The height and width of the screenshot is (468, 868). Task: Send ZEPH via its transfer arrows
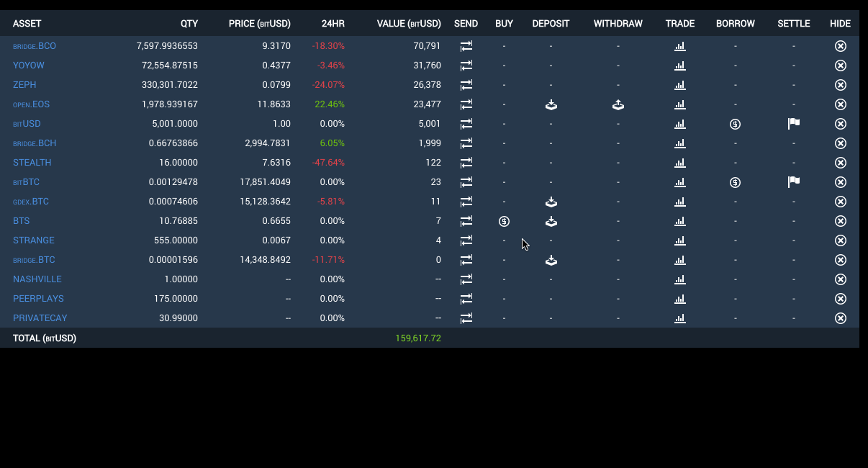(x=466, y=85)
